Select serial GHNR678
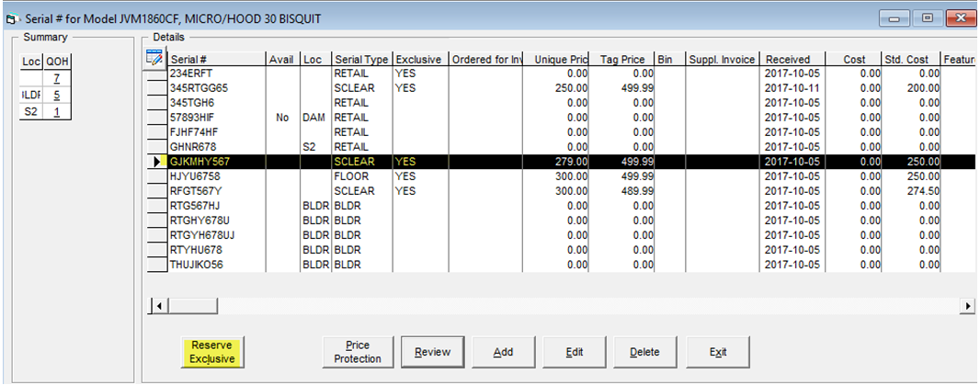This screenshot has width=980, height=385. point(217,147)
